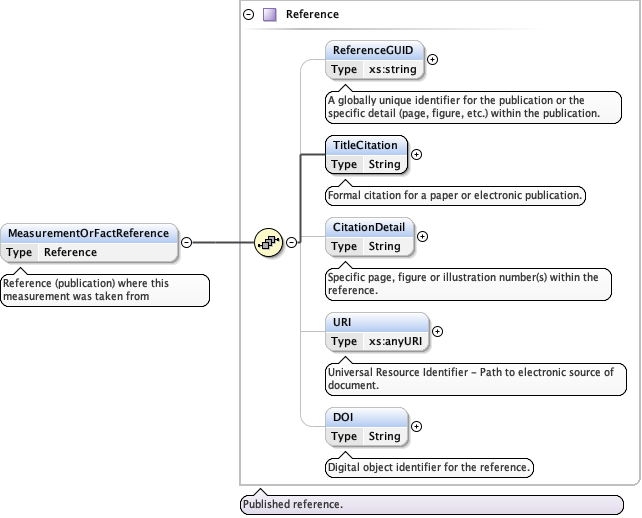642x518 pixels.
Task: Expand the DOI element plus icon
Action: tap(416, 426)
